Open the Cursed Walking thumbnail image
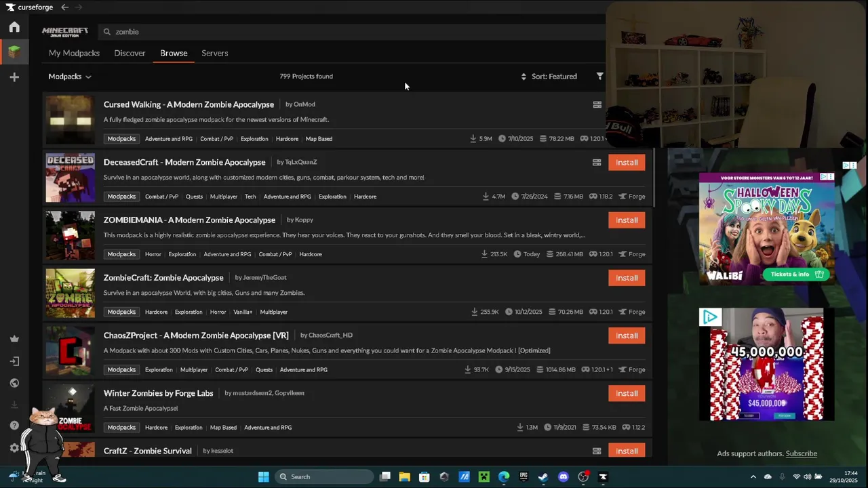This screenshot has height=488, width=868. pyautogui.click(x=71, y=120)
